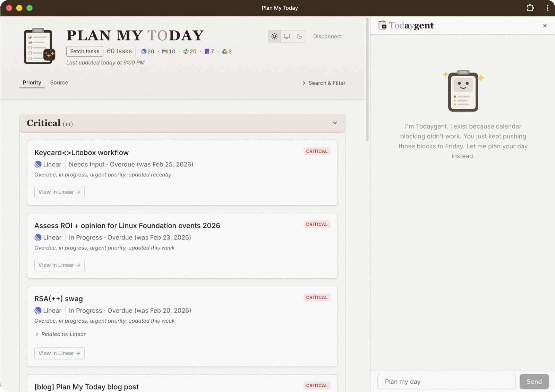Click the Linear source icon showing 20 tasks
The image size is (555, 392).
[x=145, y=51]
